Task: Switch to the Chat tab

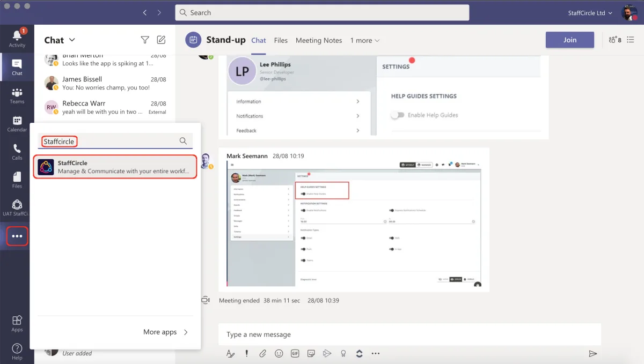Action: [259, 40]
